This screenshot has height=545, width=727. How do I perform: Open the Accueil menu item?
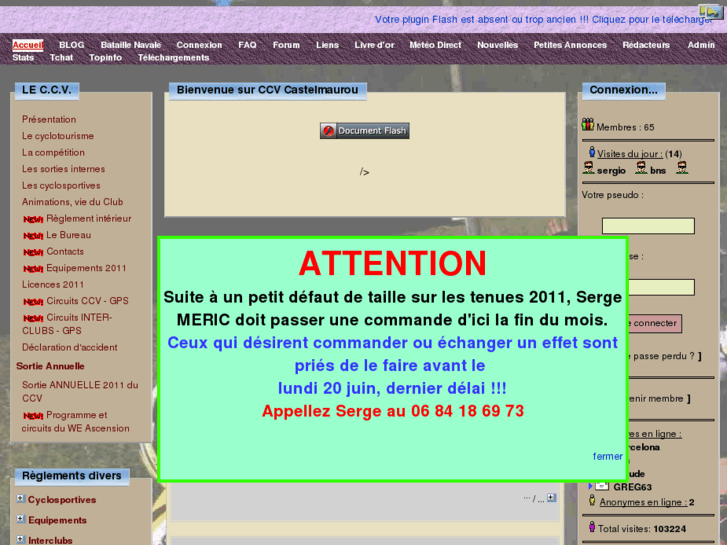click(28, 45)
